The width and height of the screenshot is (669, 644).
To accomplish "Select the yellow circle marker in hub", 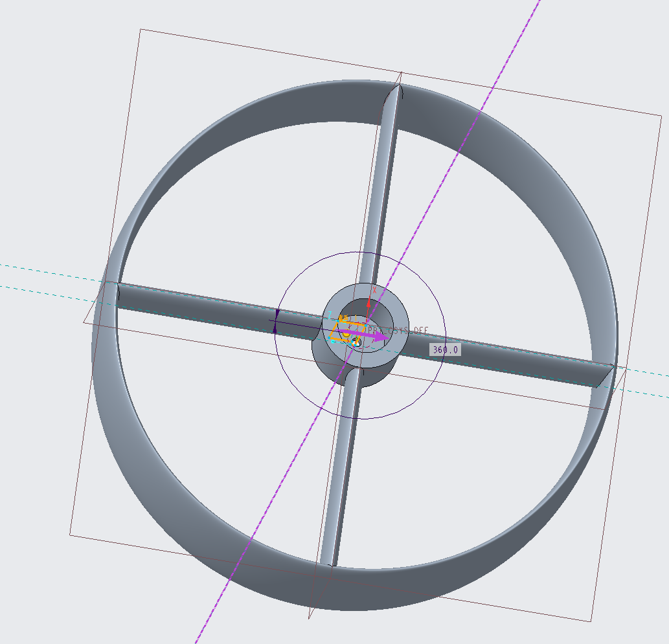I will click(346, 335).
